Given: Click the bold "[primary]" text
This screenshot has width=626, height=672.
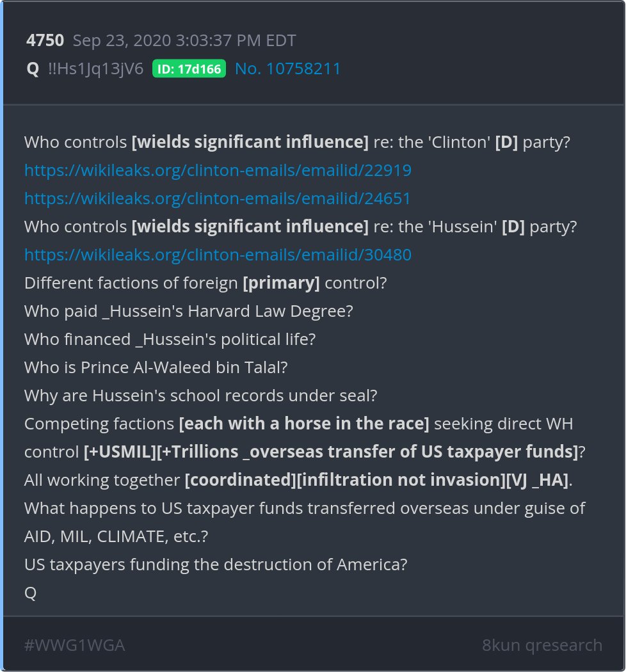Looking at the screenshot, I should 281,283.
